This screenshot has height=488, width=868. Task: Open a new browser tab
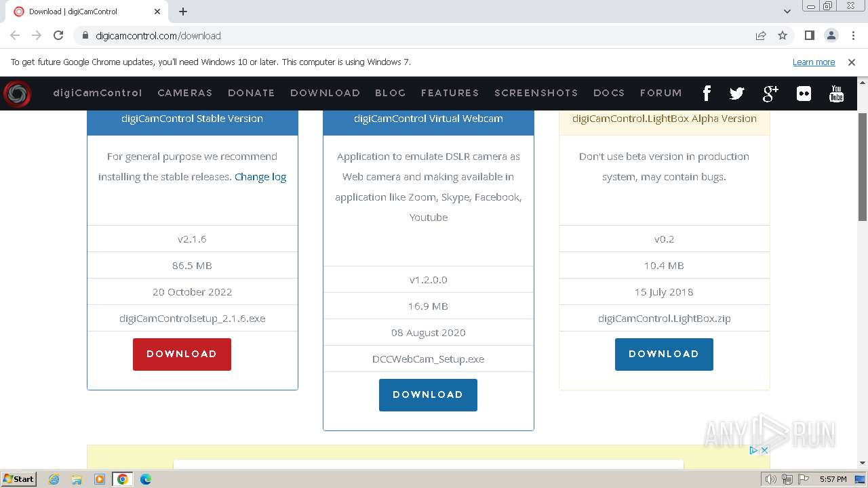point(183,12)
